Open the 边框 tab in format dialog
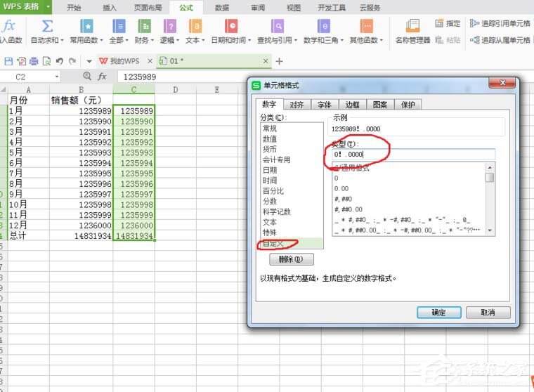 pyautogui.click(x=352, y=105)
